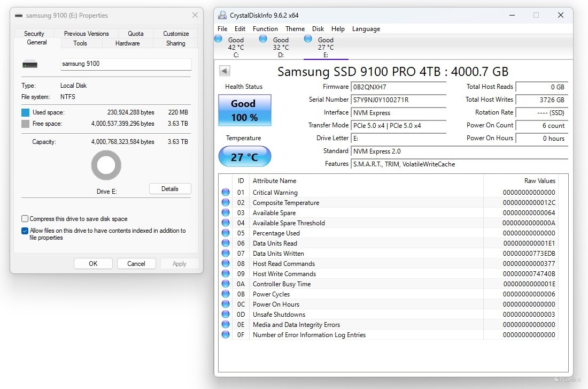Select the C: drive status orb
The image size is (588, 389).
tap(218, 39)
